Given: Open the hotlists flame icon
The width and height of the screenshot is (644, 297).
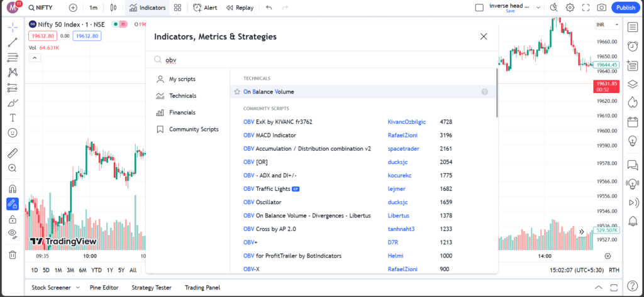Looking at the screenshot, I should coord(633,102).
